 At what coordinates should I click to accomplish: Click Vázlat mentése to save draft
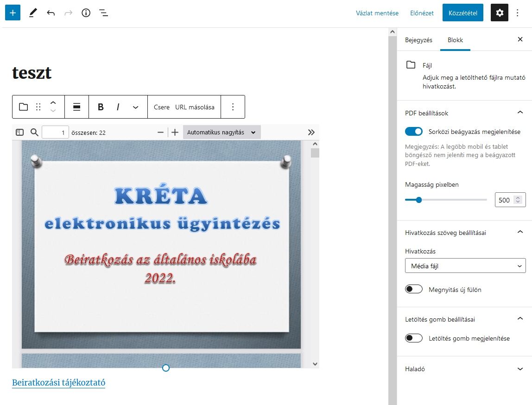click(x=377, y=13)
